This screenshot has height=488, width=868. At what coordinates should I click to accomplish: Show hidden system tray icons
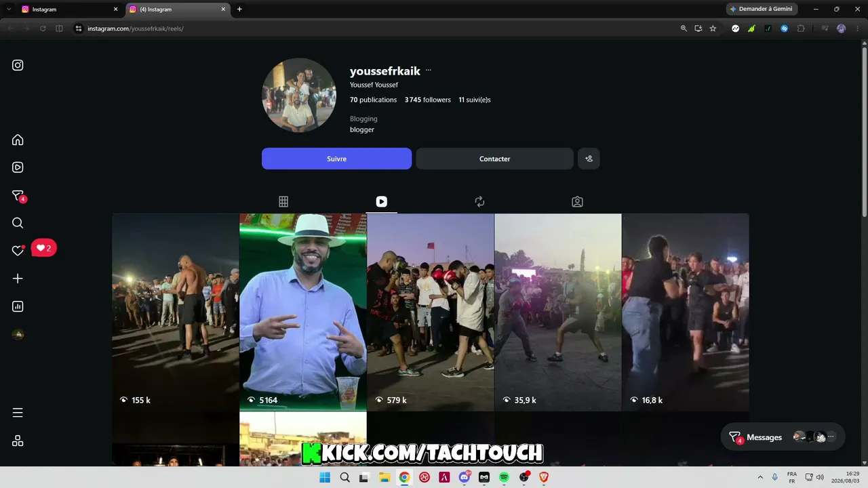click(759, 477)
